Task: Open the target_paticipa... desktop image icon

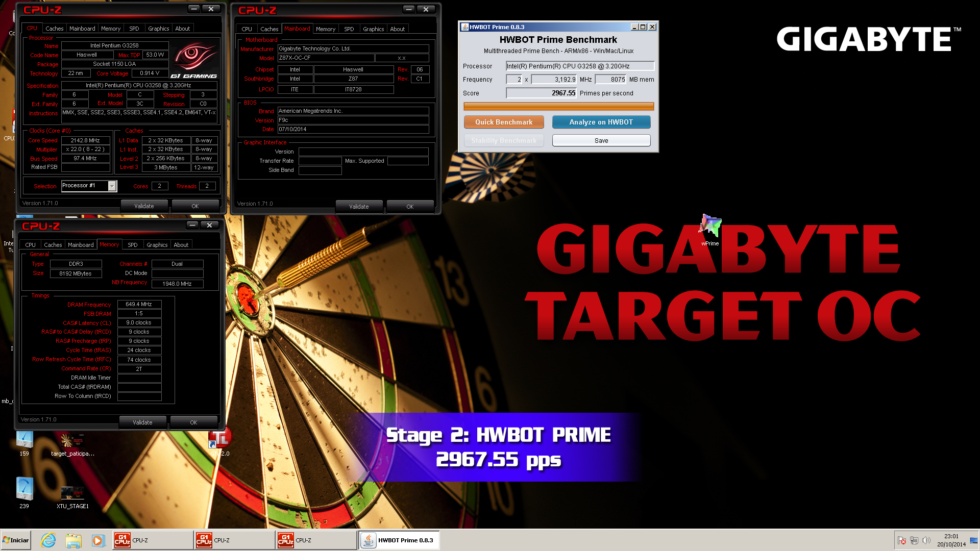Action: tap(72, 444)
